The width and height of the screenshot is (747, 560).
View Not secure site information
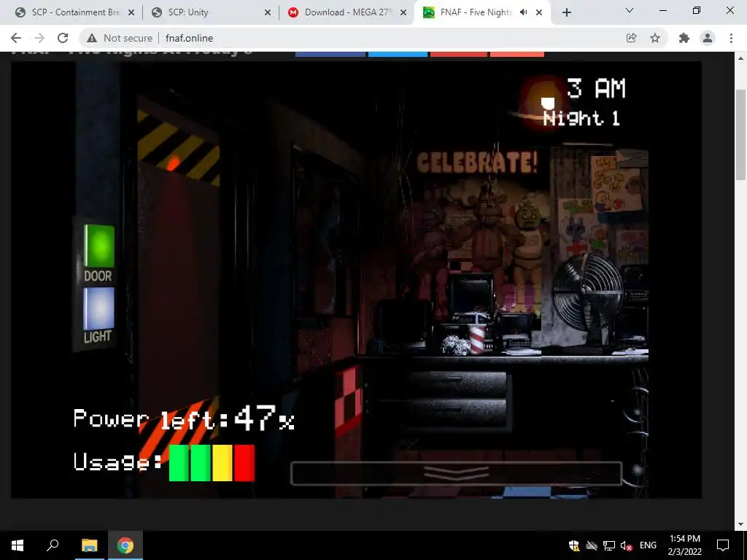120,38
